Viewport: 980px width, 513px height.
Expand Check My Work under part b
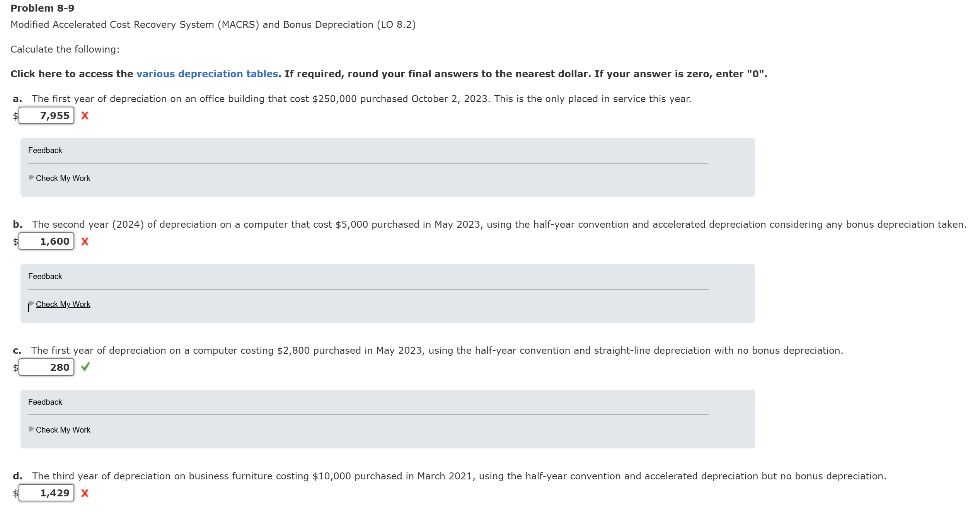pyautogui.click(x=63, y=304)
